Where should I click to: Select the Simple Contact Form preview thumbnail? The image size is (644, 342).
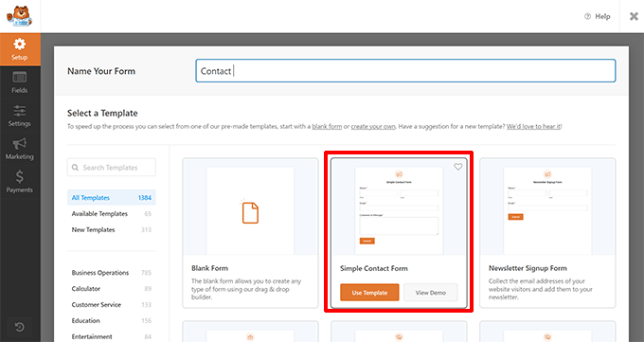pyautogui.click(x=399, y=207)
